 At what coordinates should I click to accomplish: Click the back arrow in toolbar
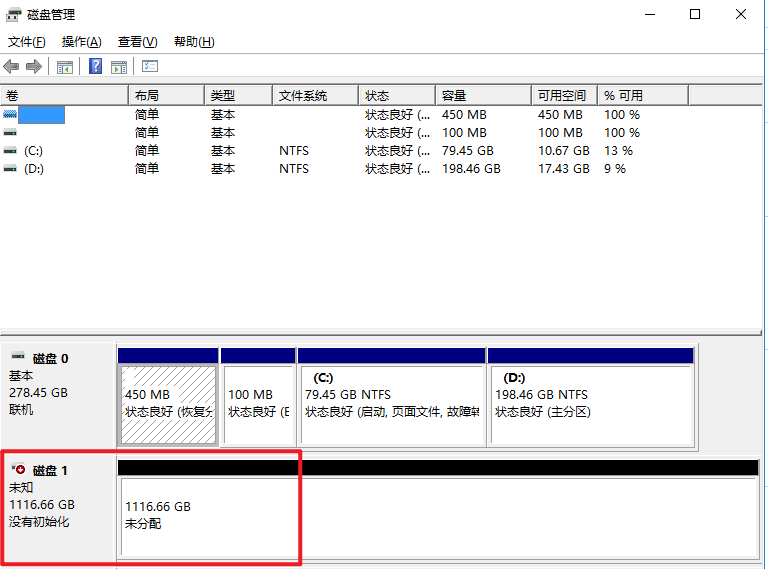pos(11,67)
